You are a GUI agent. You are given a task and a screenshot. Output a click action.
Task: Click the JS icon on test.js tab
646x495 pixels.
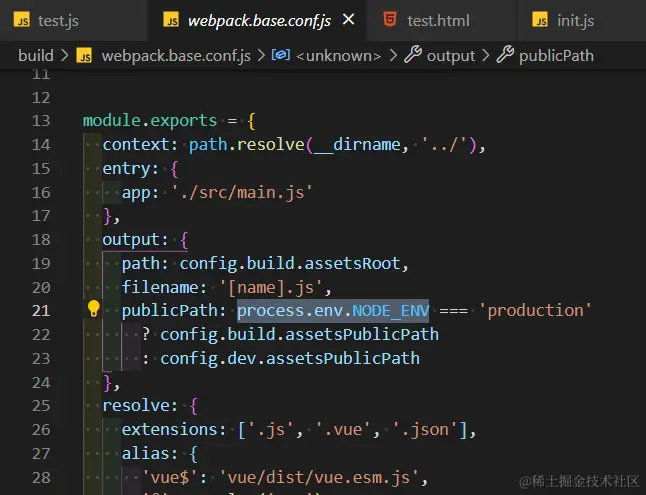(x=22, y=20)
